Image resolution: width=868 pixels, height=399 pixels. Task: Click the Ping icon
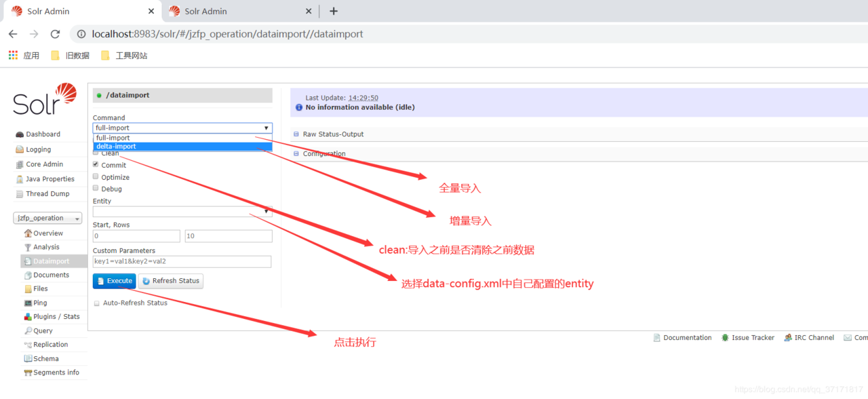[x=28, y=303]
